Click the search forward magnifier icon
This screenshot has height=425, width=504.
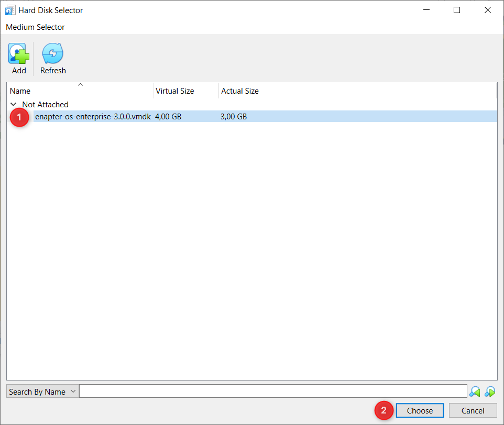[490, 391]
